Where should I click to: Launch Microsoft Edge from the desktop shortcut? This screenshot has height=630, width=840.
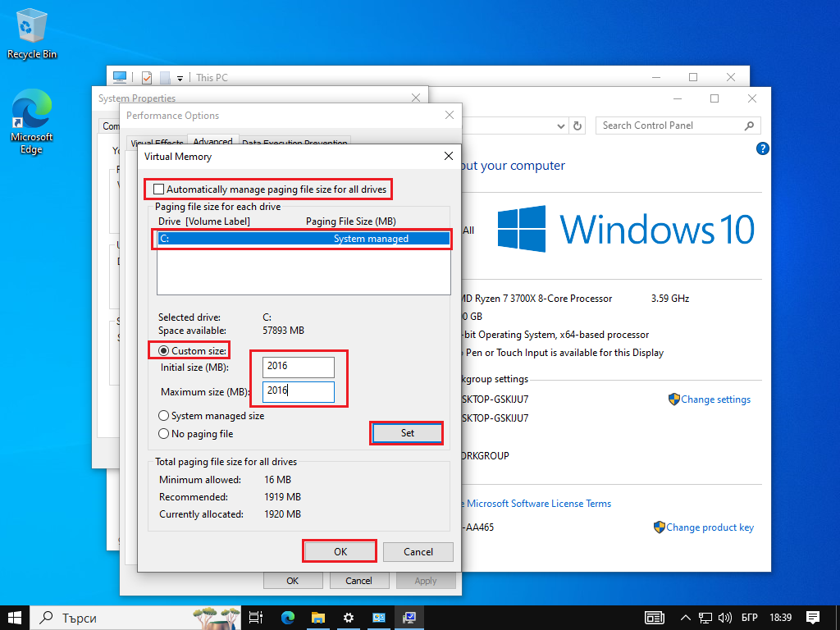pos(32,121)
